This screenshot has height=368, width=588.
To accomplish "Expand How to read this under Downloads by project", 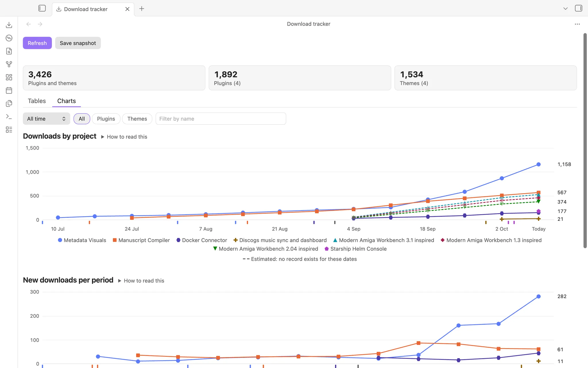I will 124,137.
